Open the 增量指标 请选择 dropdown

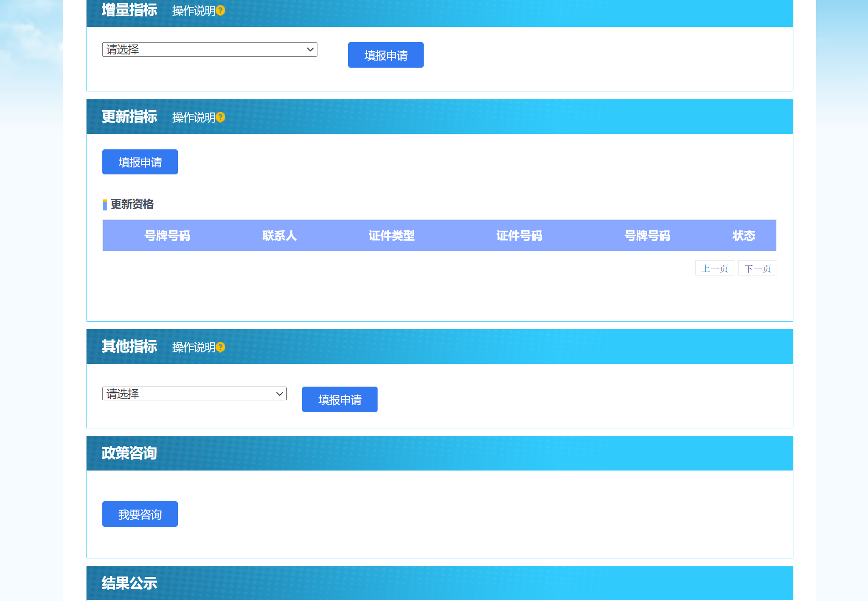coord(209,50)
